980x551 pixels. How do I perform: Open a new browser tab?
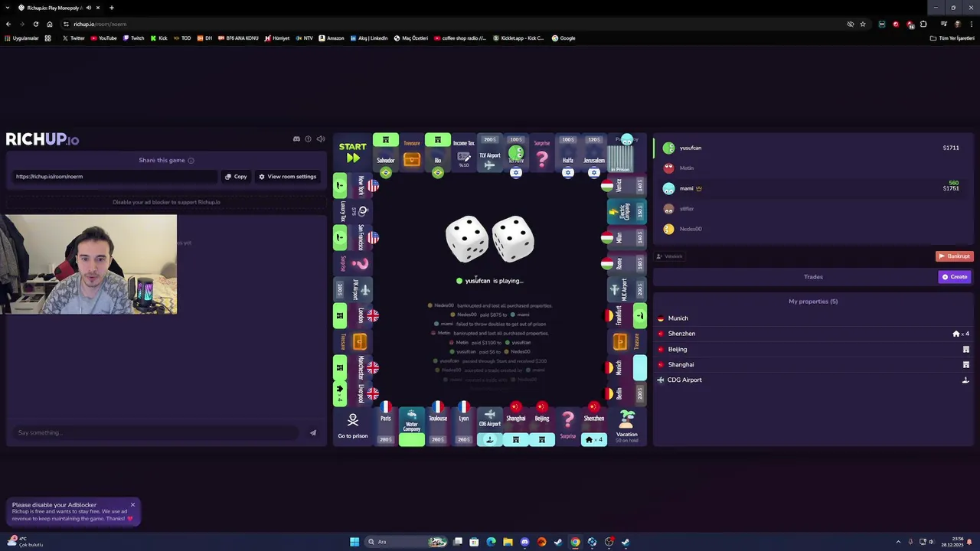(111, 8)
